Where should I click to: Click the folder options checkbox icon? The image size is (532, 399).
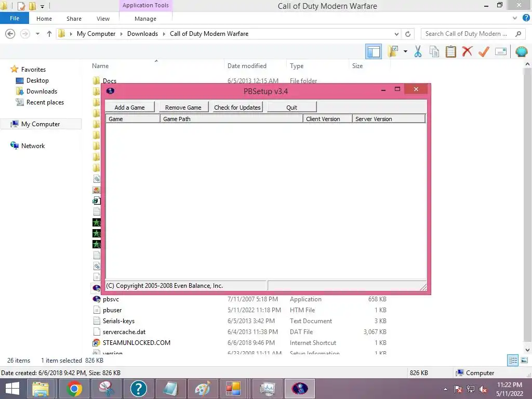[x=393, y=51]
